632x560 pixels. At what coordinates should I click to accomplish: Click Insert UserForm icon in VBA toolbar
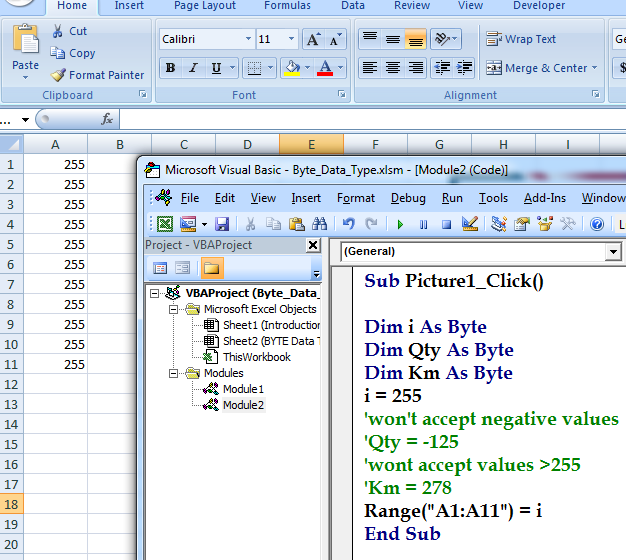pos(188,224)
